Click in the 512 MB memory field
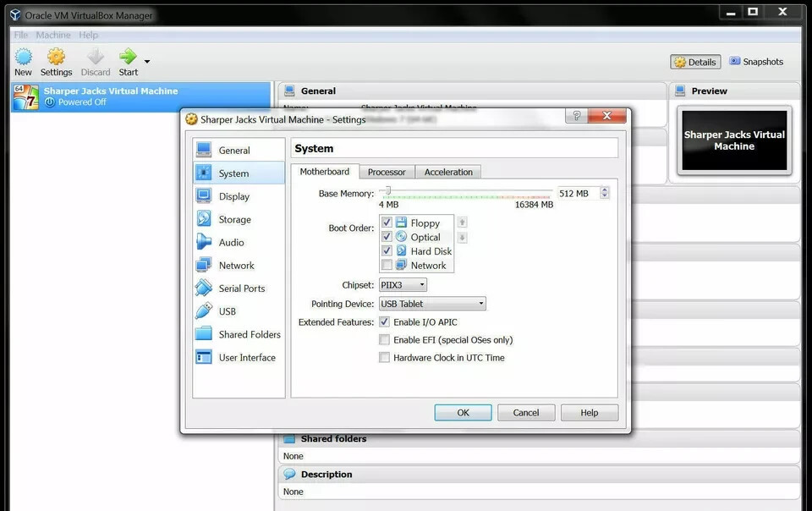 [x=578, y=193]
